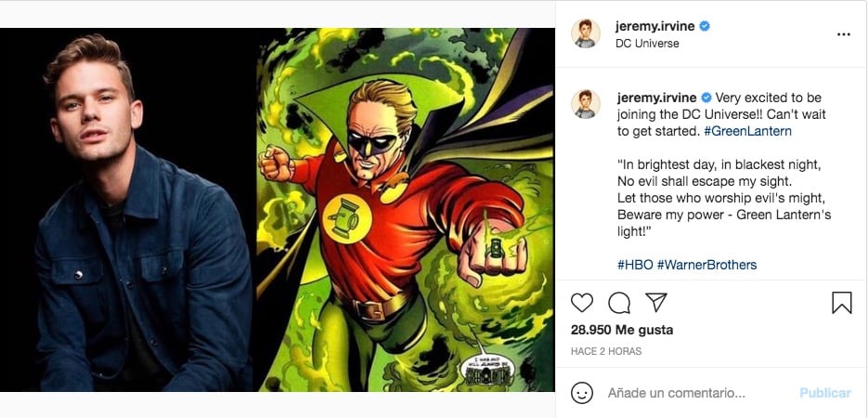Open the three-dot more options menu
The image size is (868, 418).
pyautogui.click(x=843, y=34)
